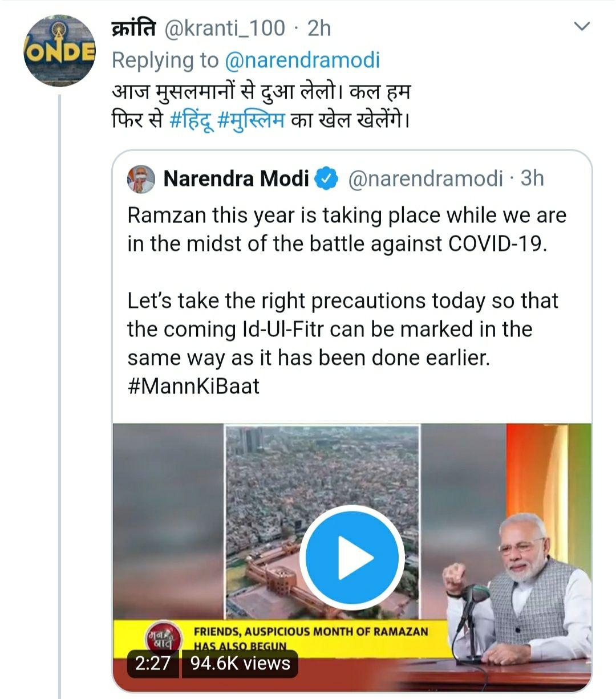This screenshot has height=699, width=616.
Task: Click the kranti_100 profile avatar
Action: click(x=59, y=51)
